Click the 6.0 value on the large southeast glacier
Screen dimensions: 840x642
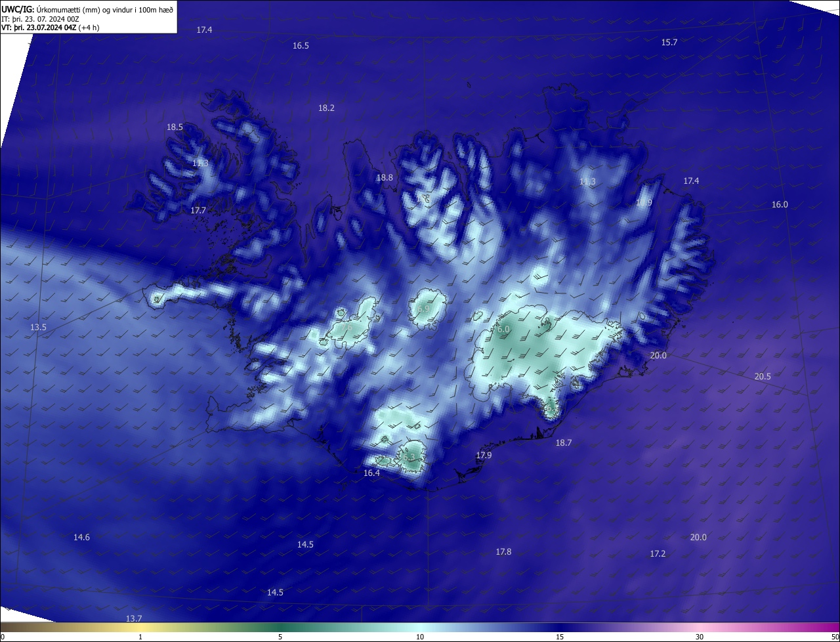[x=503, y=330]
